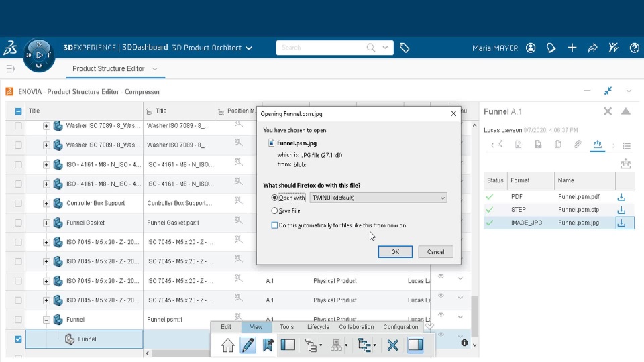The height and width of the screenshot is (362, 644).
Task: Click the Home icon in action bar
Action: [x=227, y=345]
